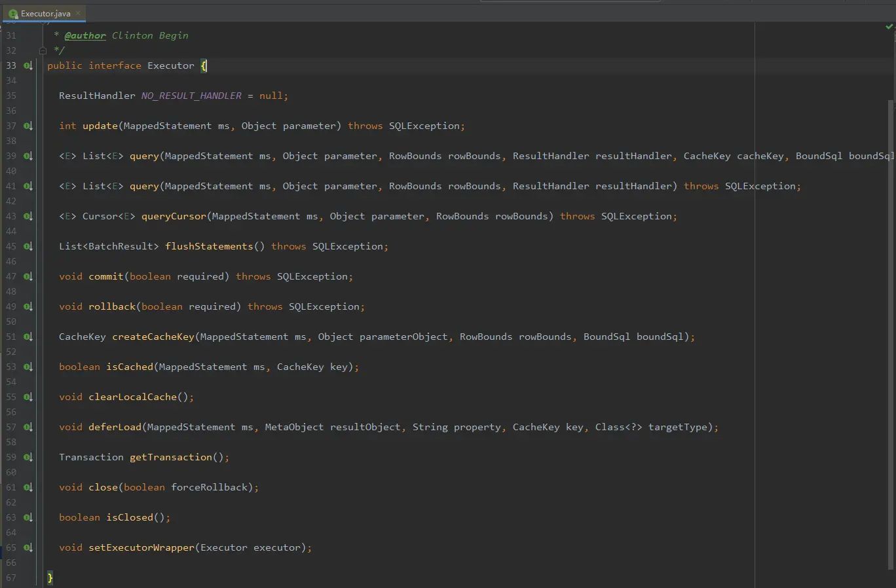Viewport: 896px width, 588px height.
Task: Click the closing brace on line 67
Action: (50, 578)
